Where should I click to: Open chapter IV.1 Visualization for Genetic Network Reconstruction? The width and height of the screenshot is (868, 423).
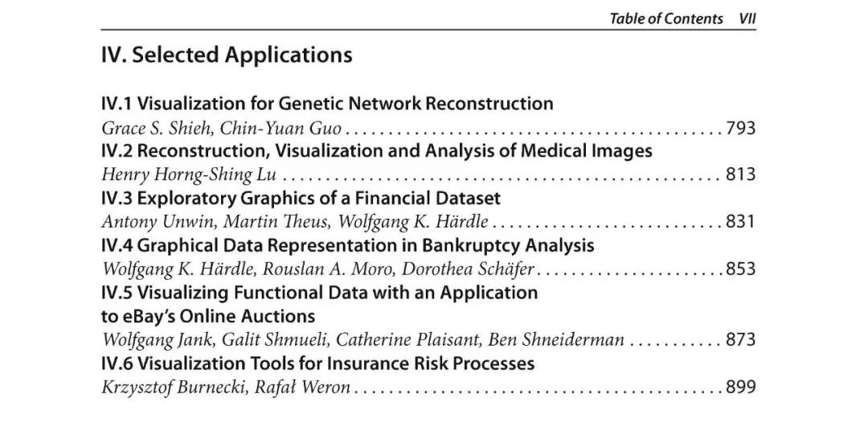coord(327,104)
